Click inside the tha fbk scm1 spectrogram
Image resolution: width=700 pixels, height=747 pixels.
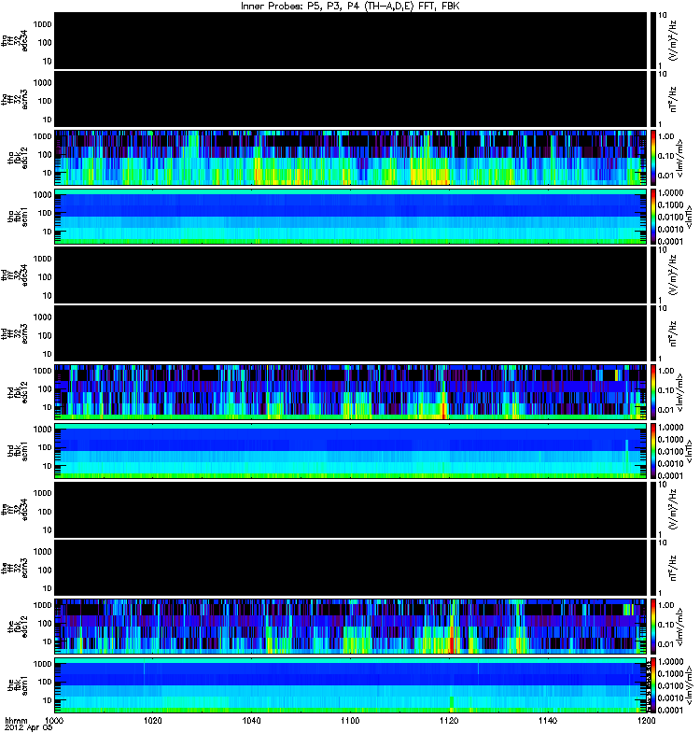click(351, 217)
